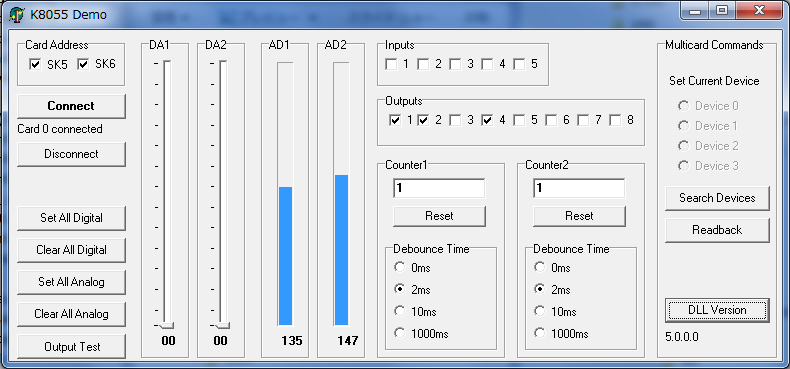
Task: Enable Outputs checkbox 3
Action: (455, 120)
